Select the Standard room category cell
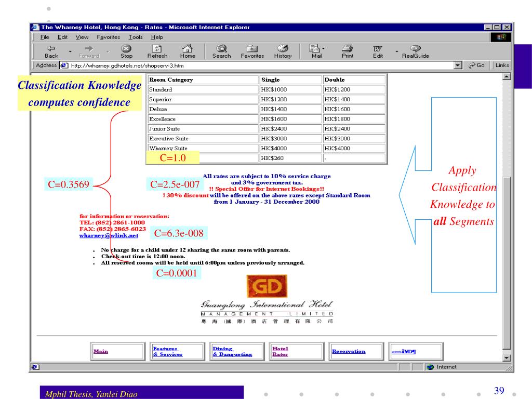 point(203,89)
